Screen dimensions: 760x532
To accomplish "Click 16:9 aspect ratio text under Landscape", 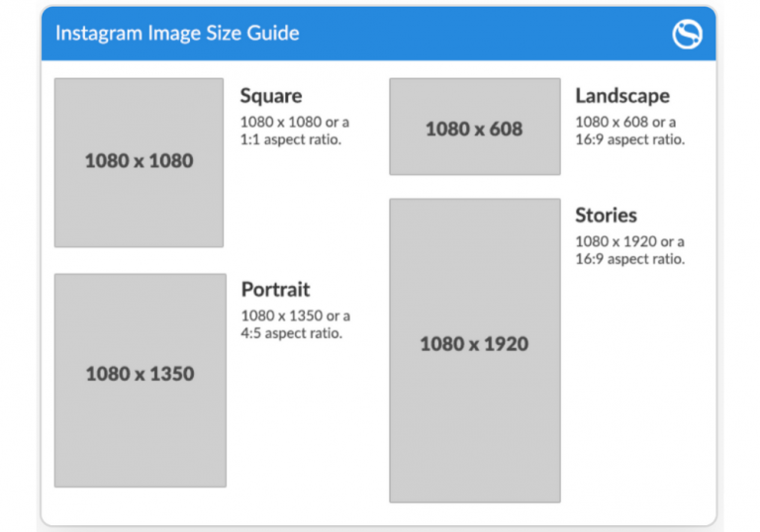I will pos(629,139).
